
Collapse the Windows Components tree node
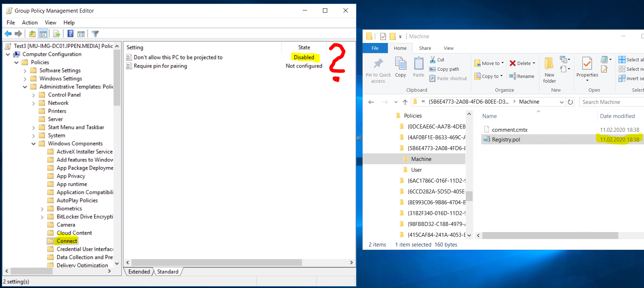pyautogui.click(x=34, y=144)
